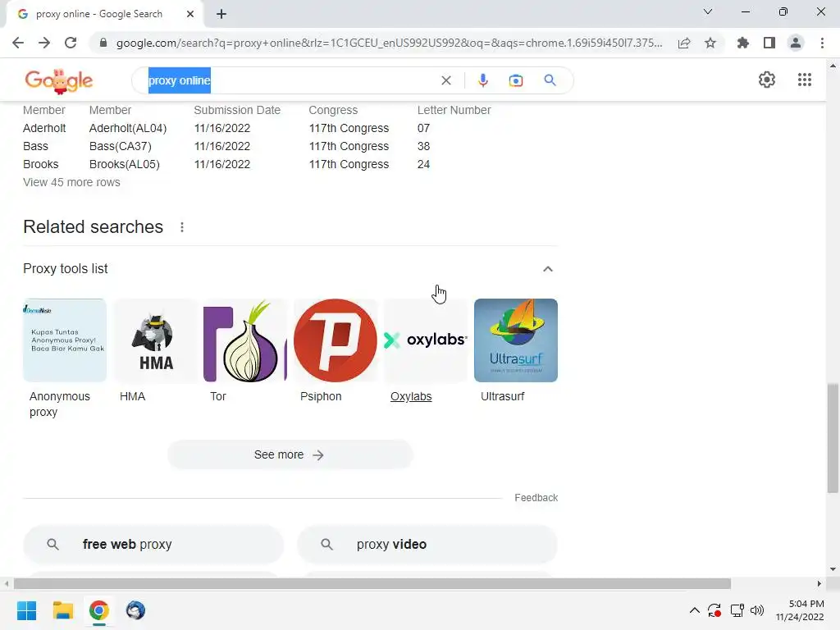Open clock and date panel
This screenshot has width=840, height=630.
point(801,610)
